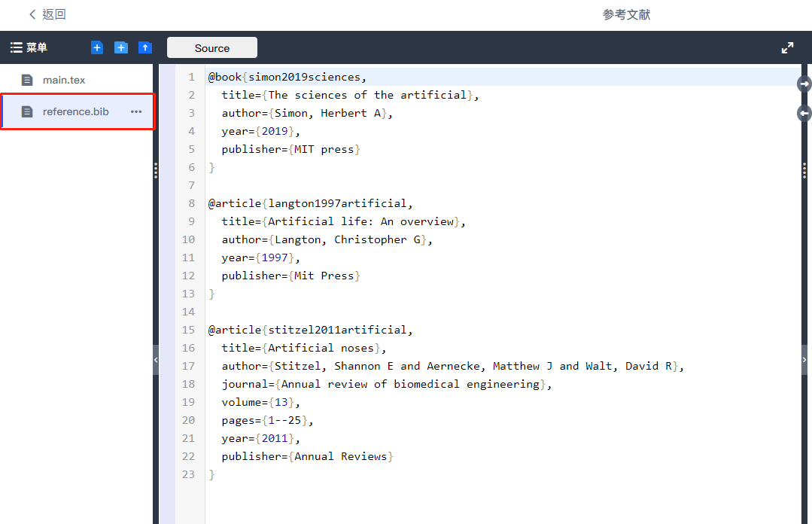Upload a file with the arrow icon

coord(144,47)
